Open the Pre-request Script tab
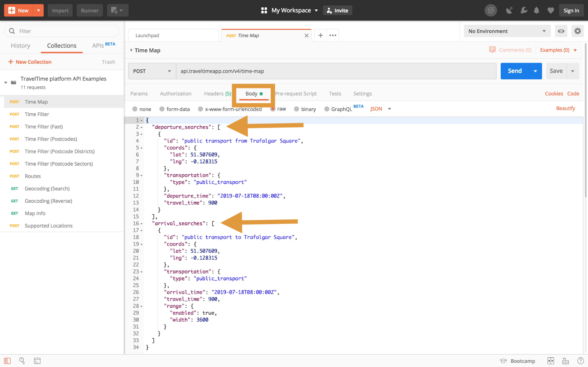 [x=296, y=93]
